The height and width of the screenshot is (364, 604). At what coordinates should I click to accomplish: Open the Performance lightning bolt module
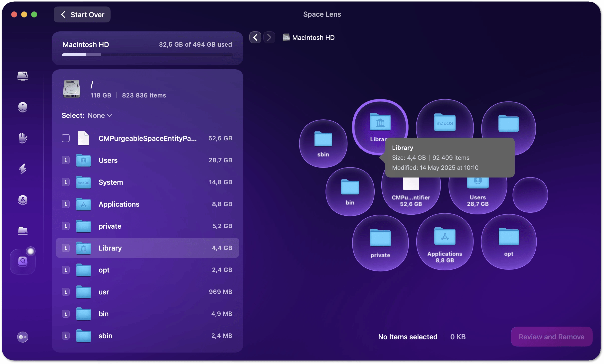tap(23, 169)
